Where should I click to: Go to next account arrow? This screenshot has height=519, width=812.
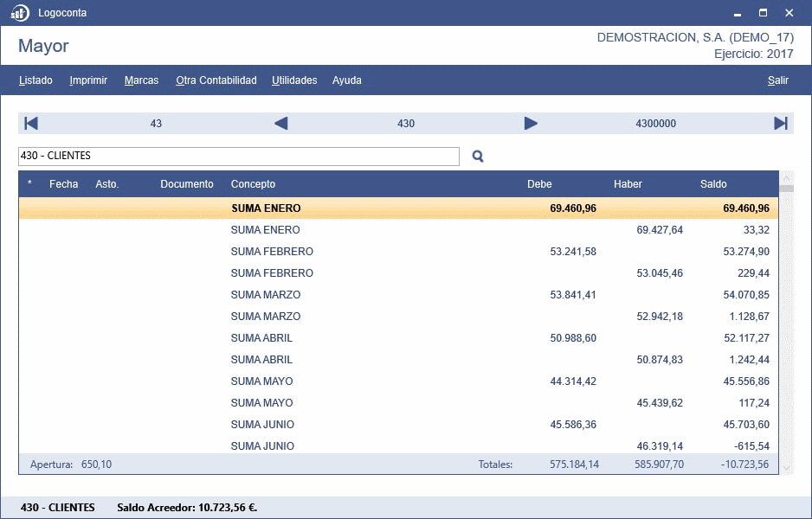pyautogui.click(x=531, y=124)
